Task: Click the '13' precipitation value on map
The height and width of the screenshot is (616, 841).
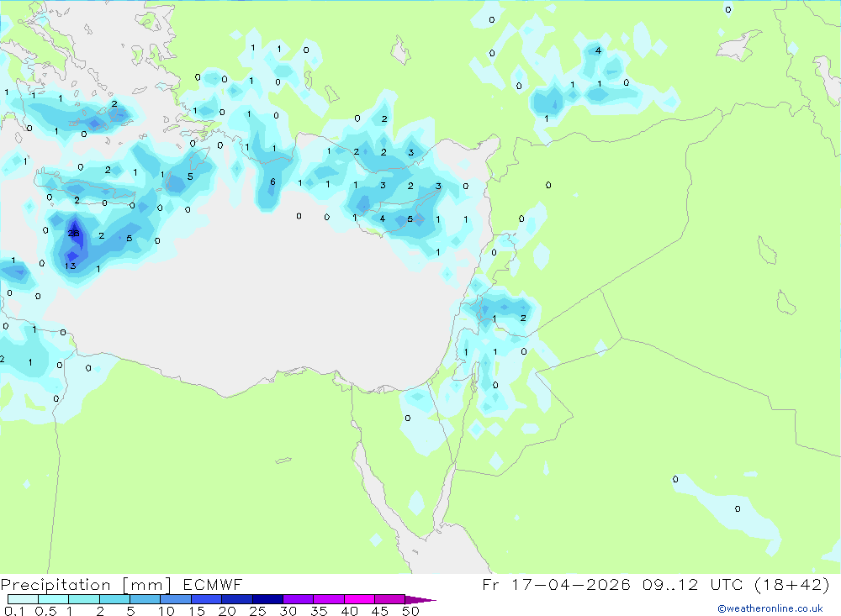Action: tap(71, 266)
